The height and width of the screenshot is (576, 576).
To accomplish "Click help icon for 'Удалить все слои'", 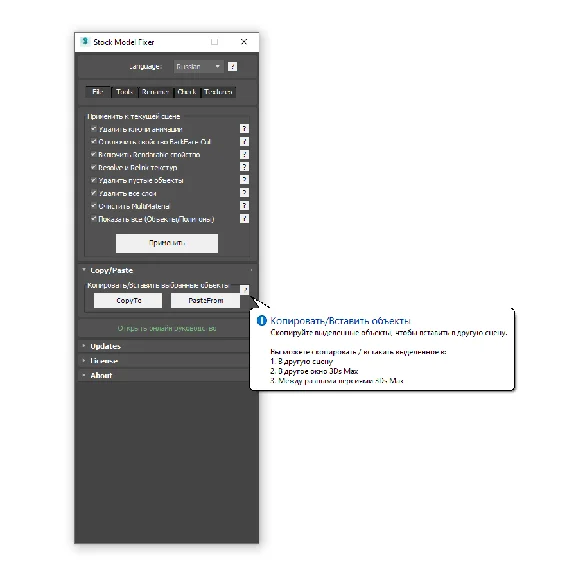I will (x=244, y=192).
